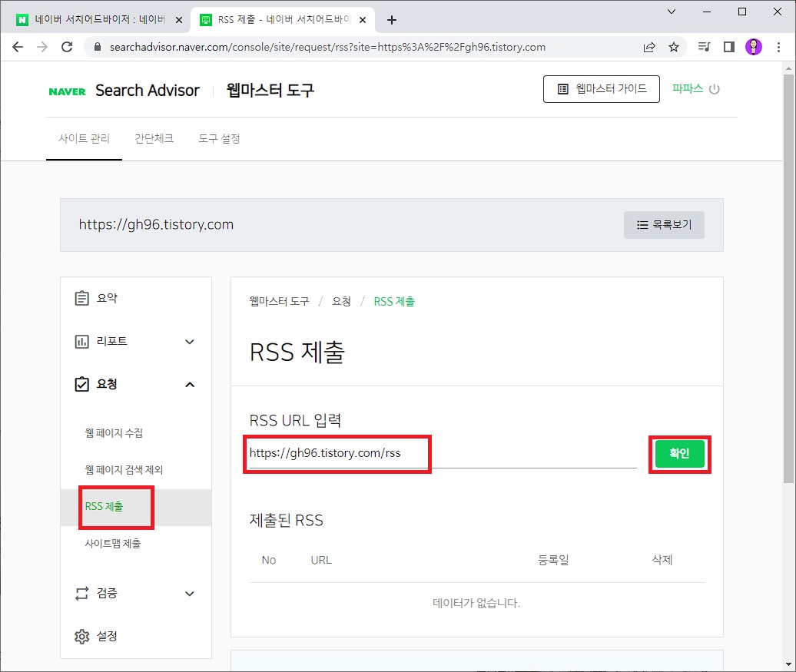The image size is (796, 672).
Task: Minimize the browser window
Action: [x=707, y=12]
